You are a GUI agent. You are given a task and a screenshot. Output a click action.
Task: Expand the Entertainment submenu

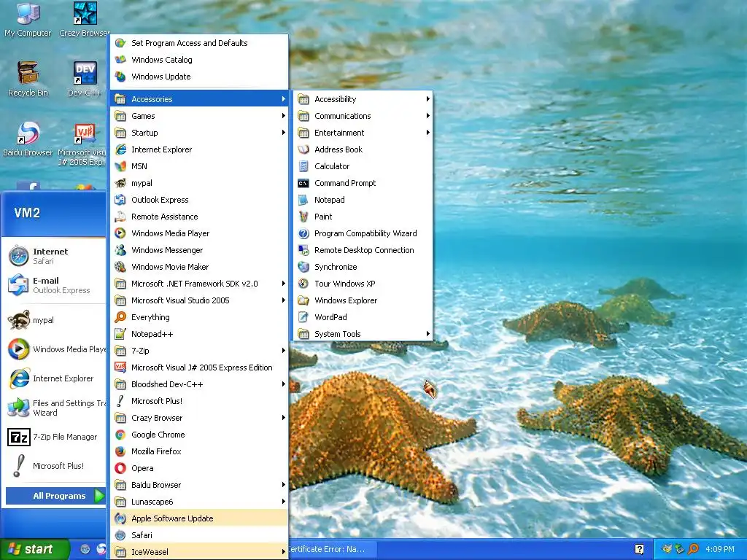365,133
